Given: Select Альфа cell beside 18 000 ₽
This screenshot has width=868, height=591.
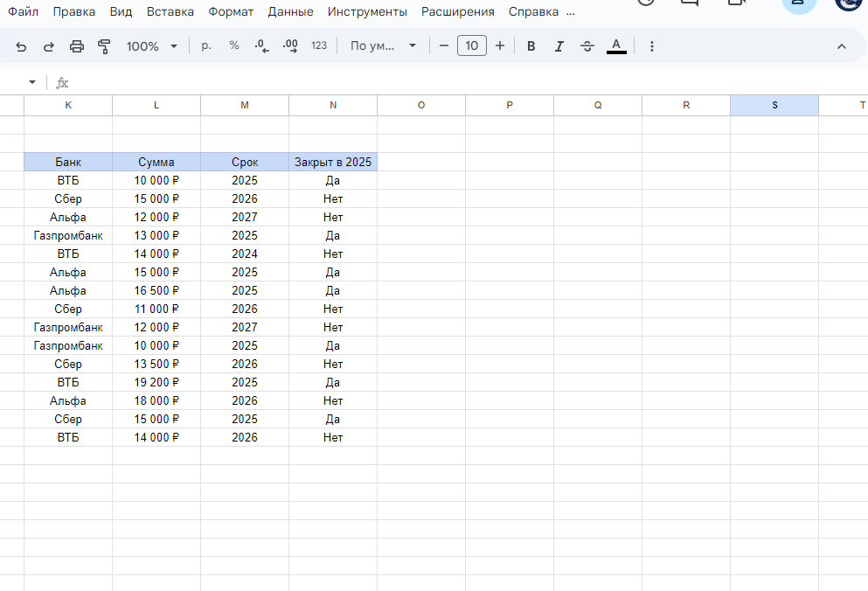Looking at the screenshot, I should (x=68, y=401).
